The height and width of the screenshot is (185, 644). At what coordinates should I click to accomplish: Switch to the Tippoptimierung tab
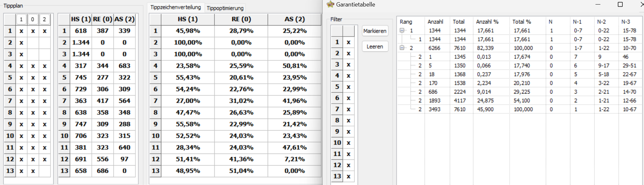(x=225, y=8)
